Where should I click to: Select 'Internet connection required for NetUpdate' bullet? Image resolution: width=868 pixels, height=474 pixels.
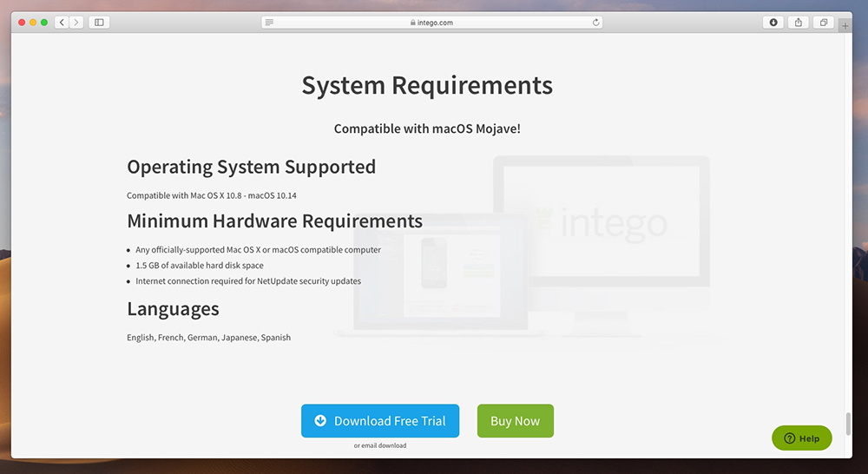248,280
